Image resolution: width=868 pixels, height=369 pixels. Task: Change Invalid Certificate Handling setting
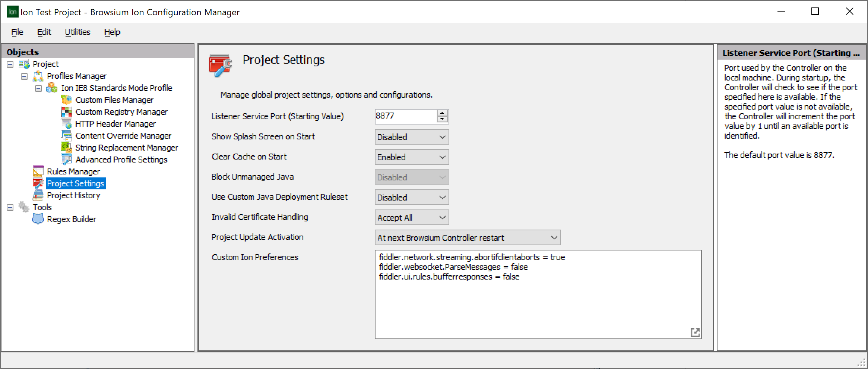tap(411, 217)
